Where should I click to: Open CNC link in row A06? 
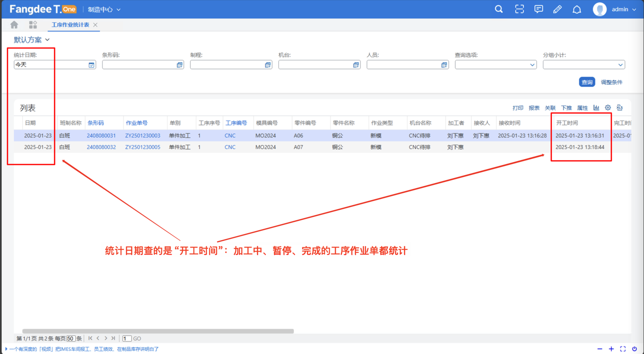[230, 136]
